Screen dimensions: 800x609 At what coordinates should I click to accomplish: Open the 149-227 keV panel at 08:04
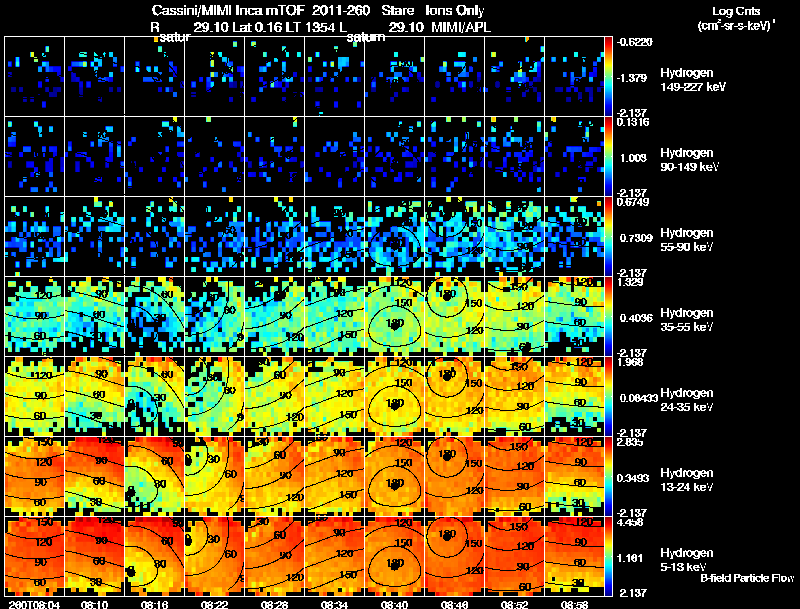[x=35, y=77]
